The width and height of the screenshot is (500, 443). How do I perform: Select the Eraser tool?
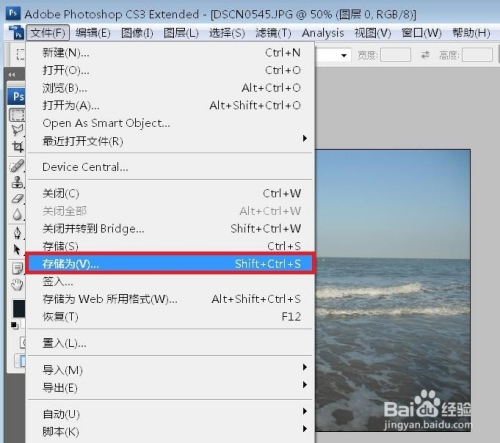(17, 198)
